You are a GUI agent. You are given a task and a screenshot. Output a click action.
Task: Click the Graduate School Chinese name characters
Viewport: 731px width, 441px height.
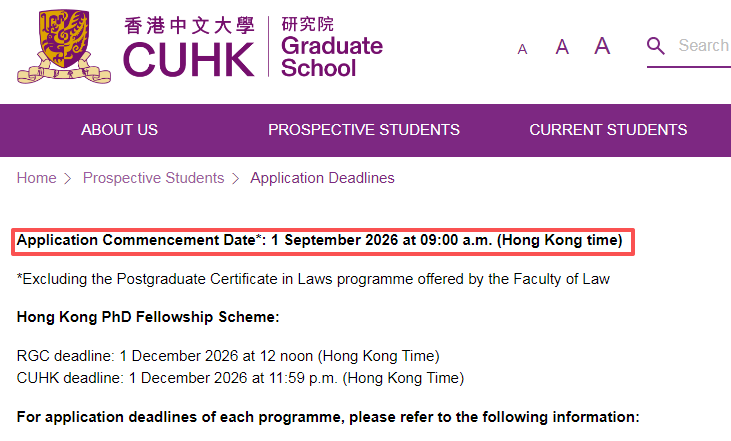[307, 24]
